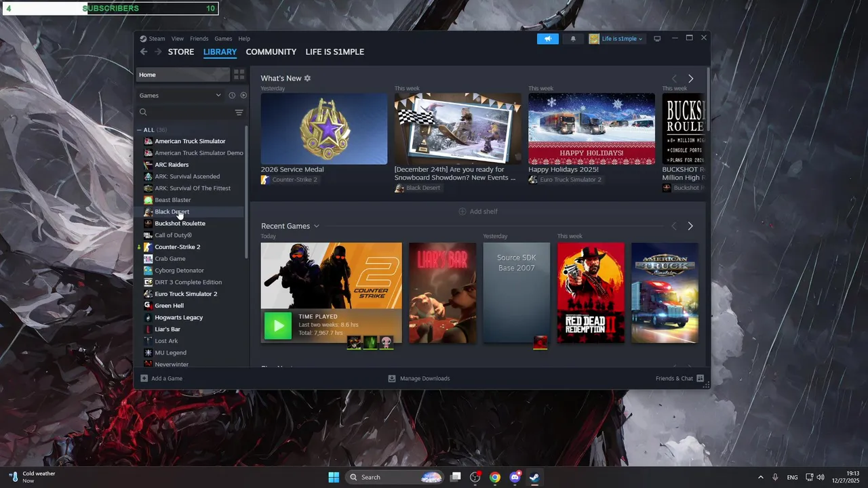Click the library search magnifier icon
868x488 pixels.
(143, 113)
